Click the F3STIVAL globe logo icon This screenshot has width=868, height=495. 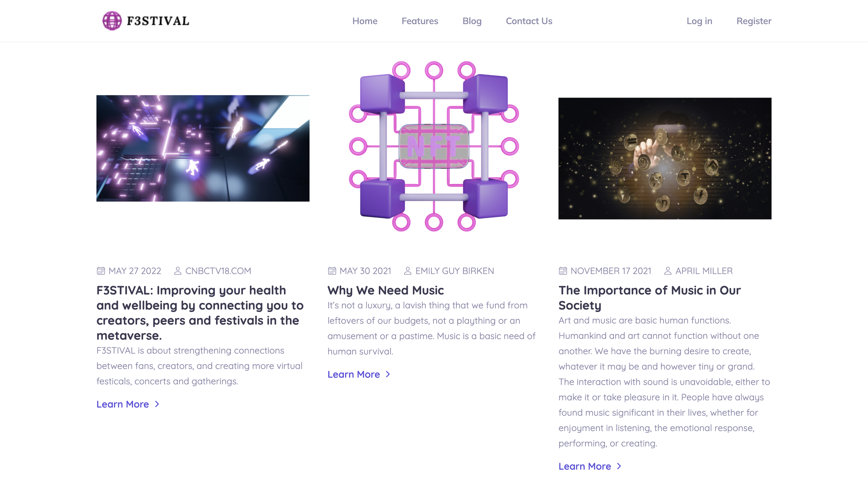click(x=112, y=21)
